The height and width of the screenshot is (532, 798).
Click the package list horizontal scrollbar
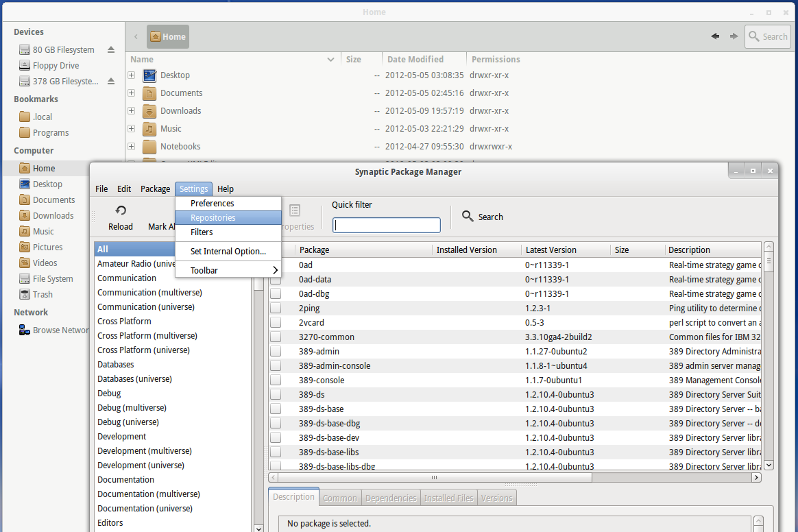click(x=435, y=478)
